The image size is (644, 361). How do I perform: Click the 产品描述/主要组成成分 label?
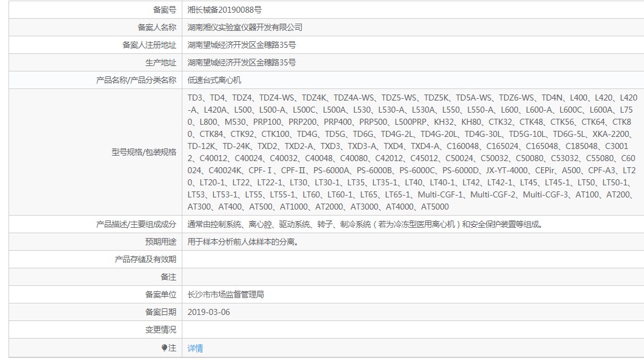[136, 224]
